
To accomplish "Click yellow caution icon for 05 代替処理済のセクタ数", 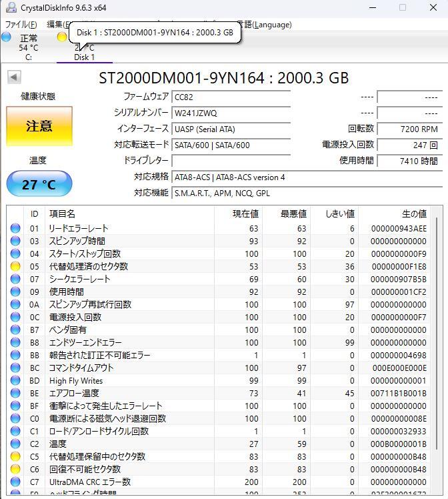I will click(x=15, y=266).
